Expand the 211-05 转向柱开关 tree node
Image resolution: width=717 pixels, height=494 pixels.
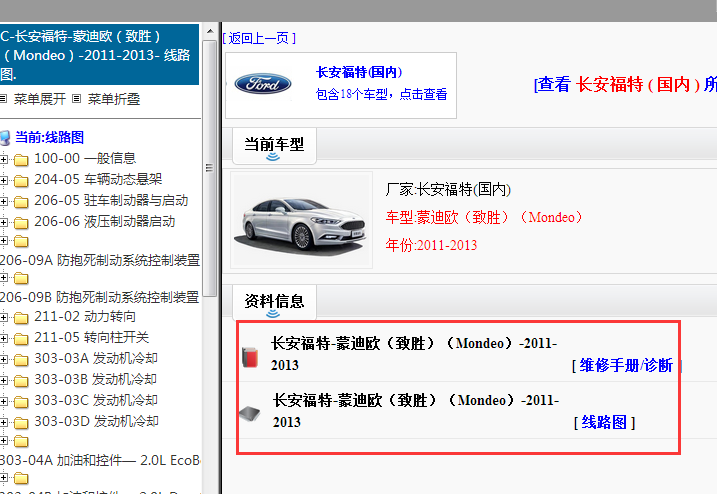coord(4,338)
